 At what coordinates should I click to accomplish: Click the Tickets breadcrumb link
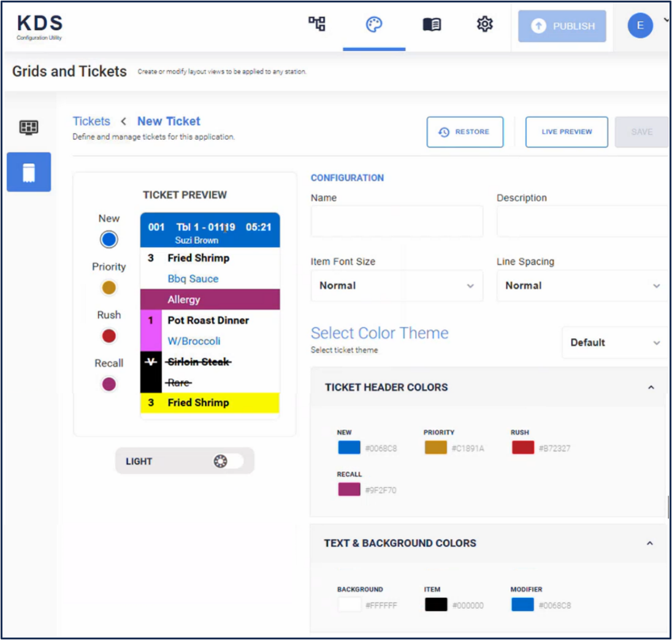pos(91,121)
